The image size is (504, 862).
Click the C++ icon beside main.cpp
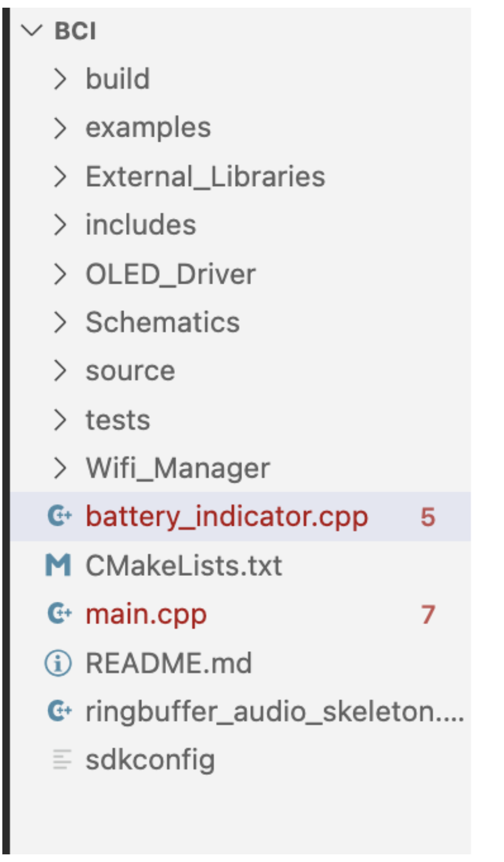[59, 614]
